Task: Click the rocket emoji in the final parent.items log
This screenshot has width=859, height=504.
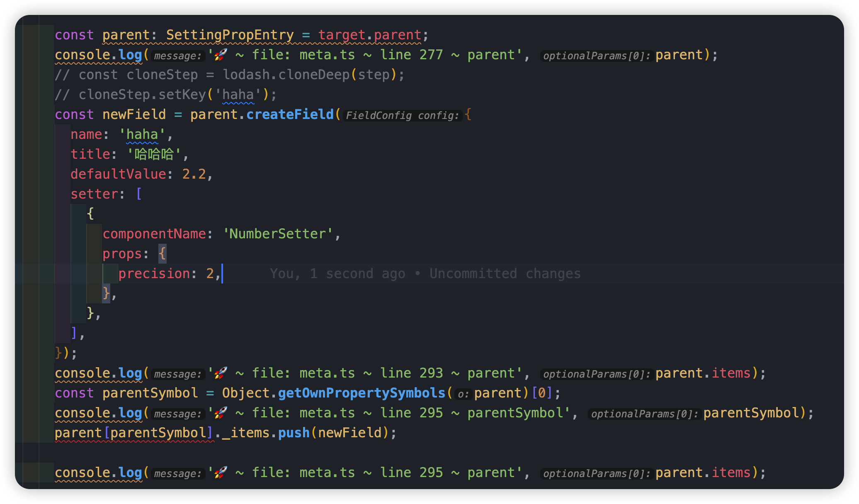Action: click(x=220, y=472)
